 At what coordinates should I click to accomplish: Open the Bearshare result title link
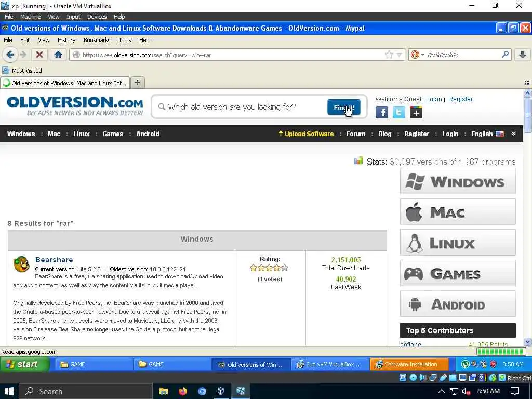pos(54,260)
